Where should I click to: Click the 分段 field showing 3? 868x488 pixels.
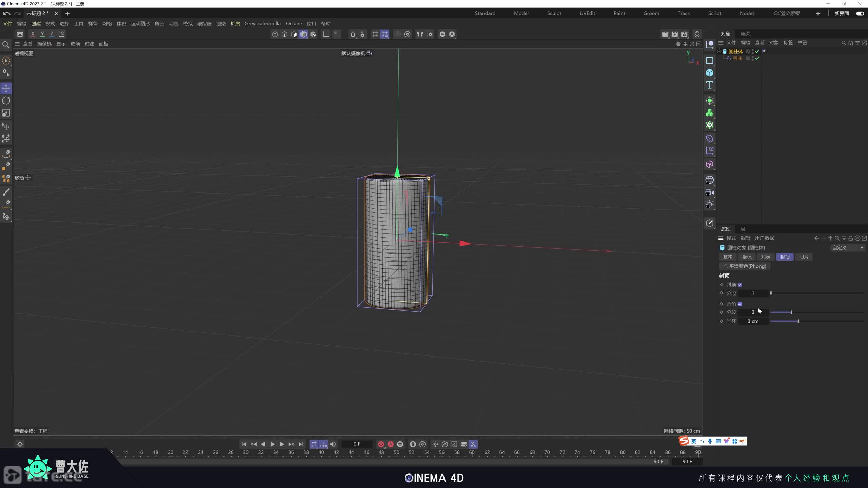click(753, 312)
